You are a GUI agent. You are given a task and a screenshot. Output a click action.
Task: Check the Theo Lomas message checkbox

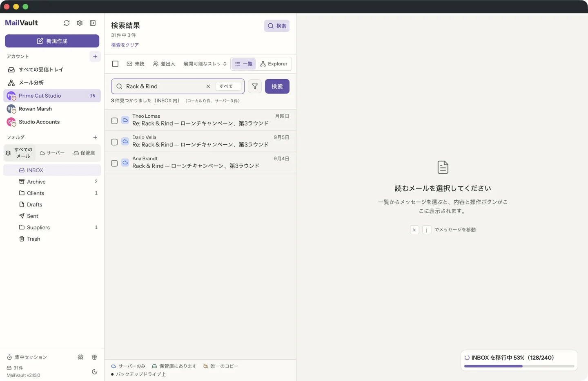click(114, 121)
